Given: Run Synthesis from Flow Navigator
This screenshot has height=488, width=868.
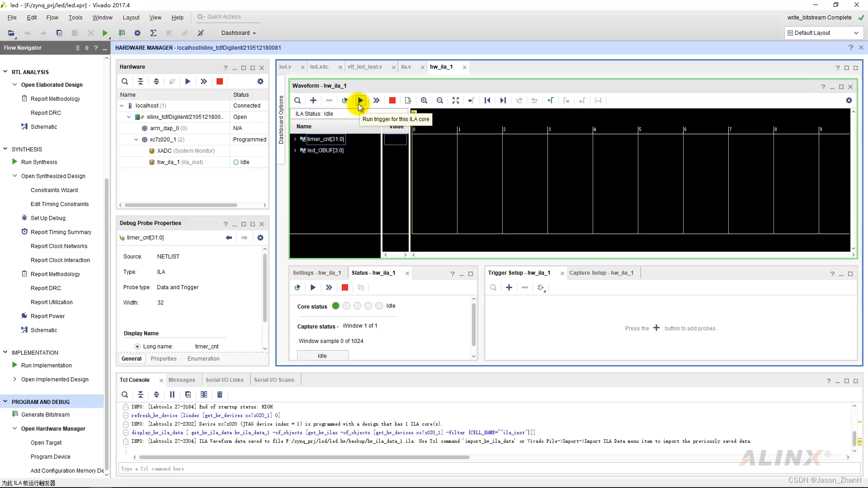Looking at the screenshot, I should (39, 162).
